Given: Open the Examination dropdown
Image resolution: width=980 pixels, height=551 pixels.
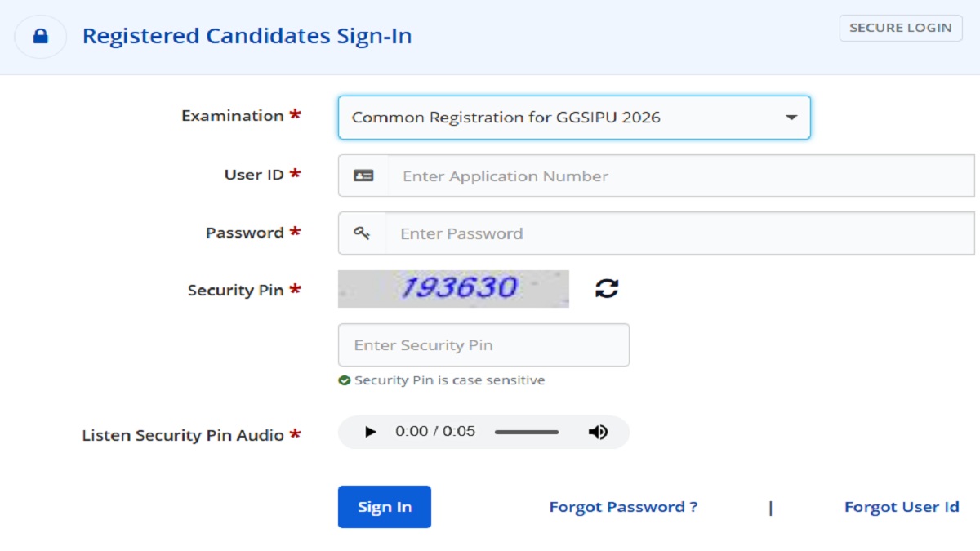Looking at the screenshot, I should (x=563, y=118).
